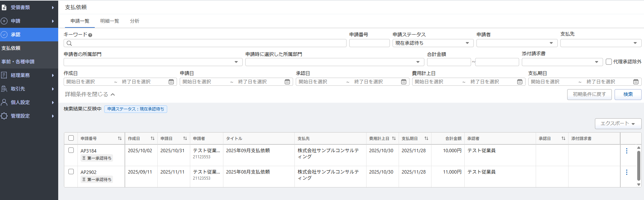Click the keyword help question mark icon

(x=90, y=35)
